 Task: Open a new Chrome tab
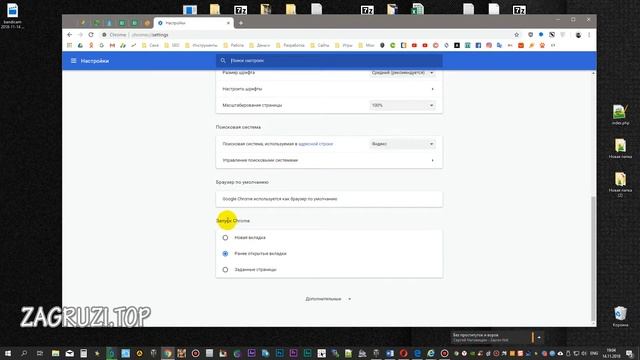(x=241, y=23)
